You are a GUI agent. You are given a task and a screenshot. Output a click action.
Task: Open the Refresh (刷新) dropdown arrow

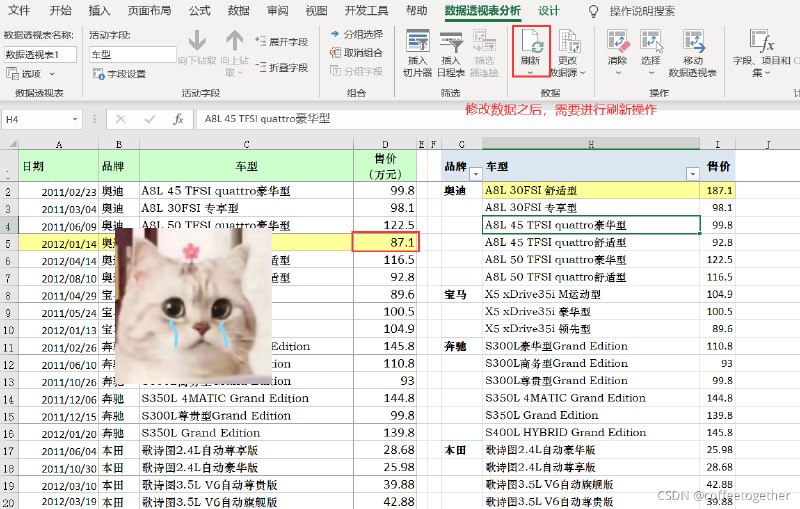530,73
